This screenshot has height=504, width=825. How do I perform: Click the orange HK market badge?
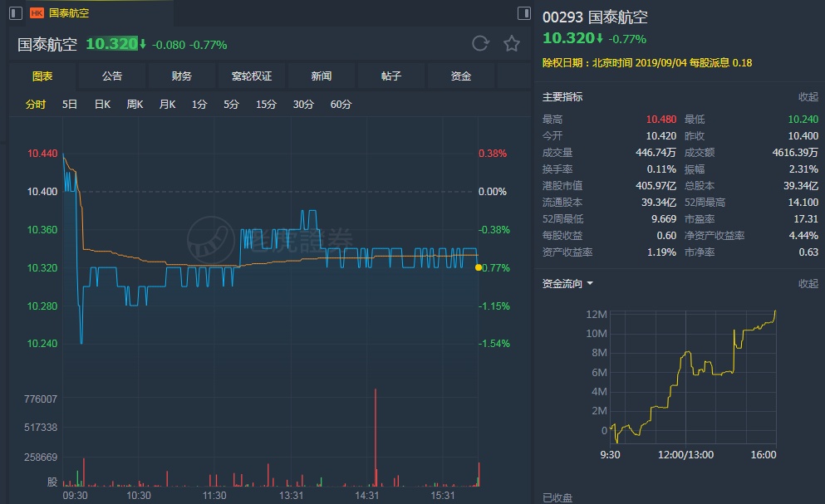tap(37, 13)
